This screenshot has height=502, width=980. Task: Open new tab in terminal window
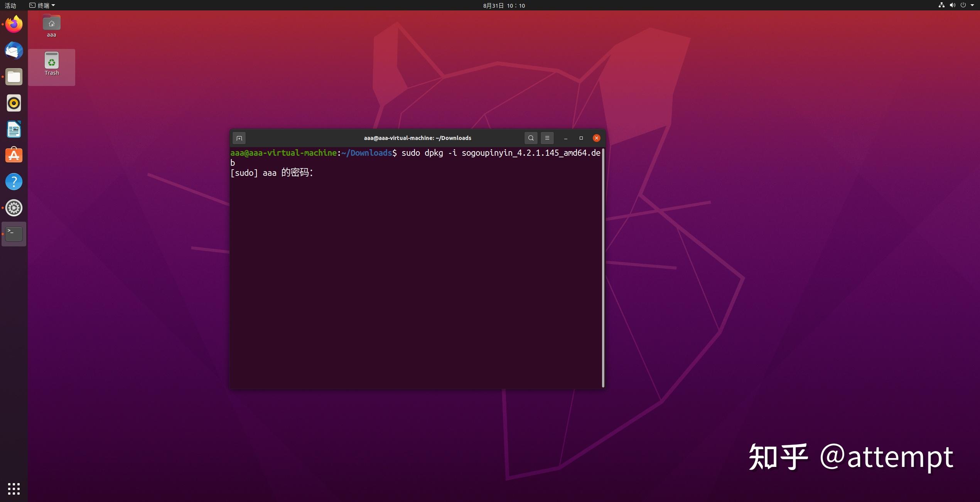pyautogui.click(x=239, y=138)
